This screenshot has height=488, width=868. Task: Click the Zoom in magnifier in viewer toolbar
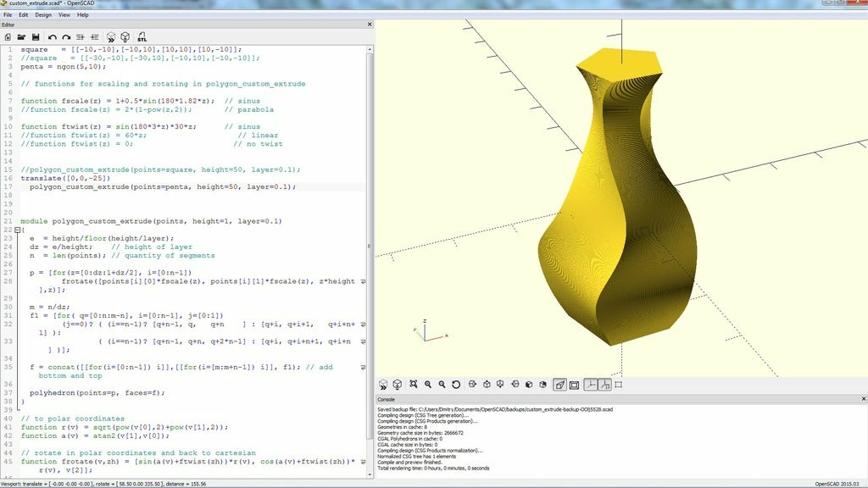[x=428, y=385]
